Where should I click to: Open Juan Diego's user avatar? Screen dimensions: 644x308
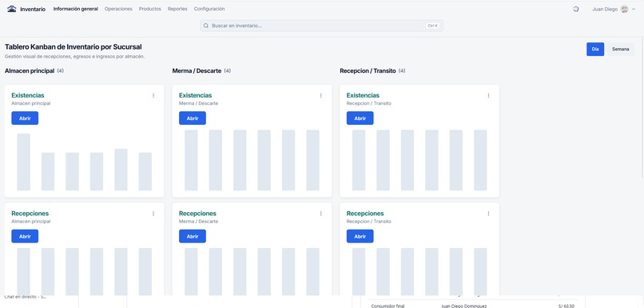pos(624,9)
